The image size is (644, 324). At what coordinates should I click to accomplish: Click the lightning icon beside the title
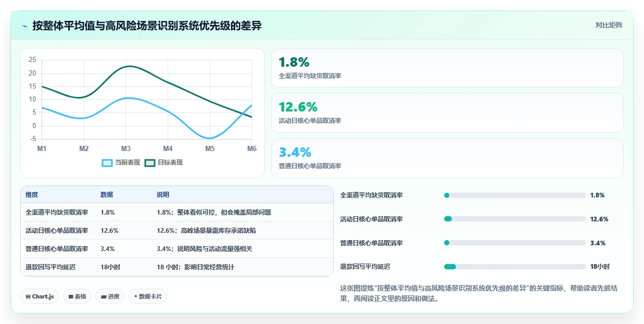[25, 26]
